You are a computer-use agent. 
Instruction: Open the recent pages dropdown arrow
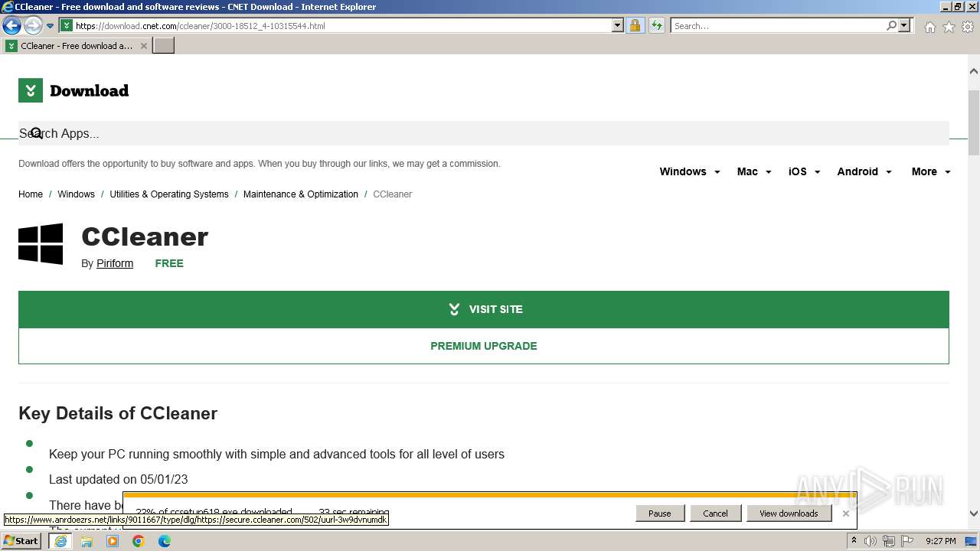50,26
